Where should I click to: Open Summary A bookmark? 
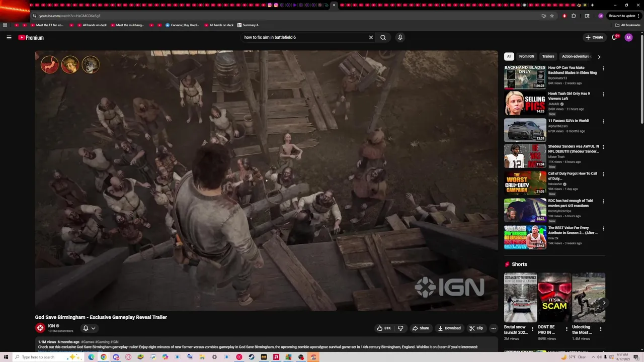(248, 25)
